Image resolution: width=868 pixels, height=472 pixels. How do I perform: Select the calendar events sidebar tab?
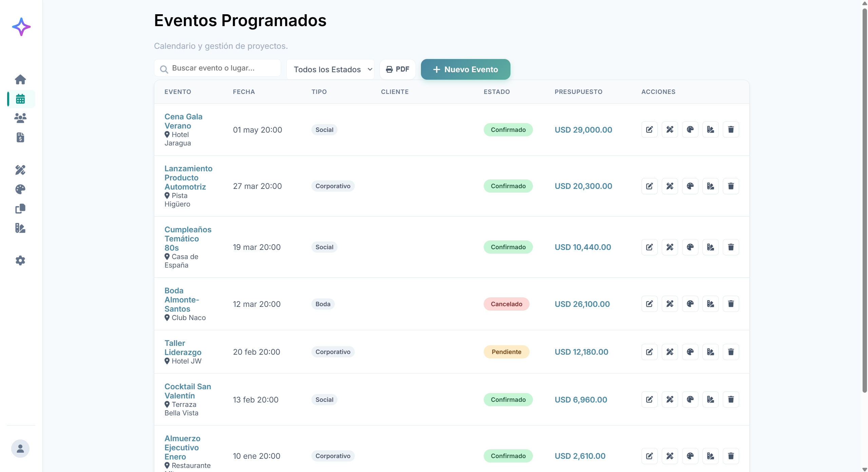click(x=20, y=99)
